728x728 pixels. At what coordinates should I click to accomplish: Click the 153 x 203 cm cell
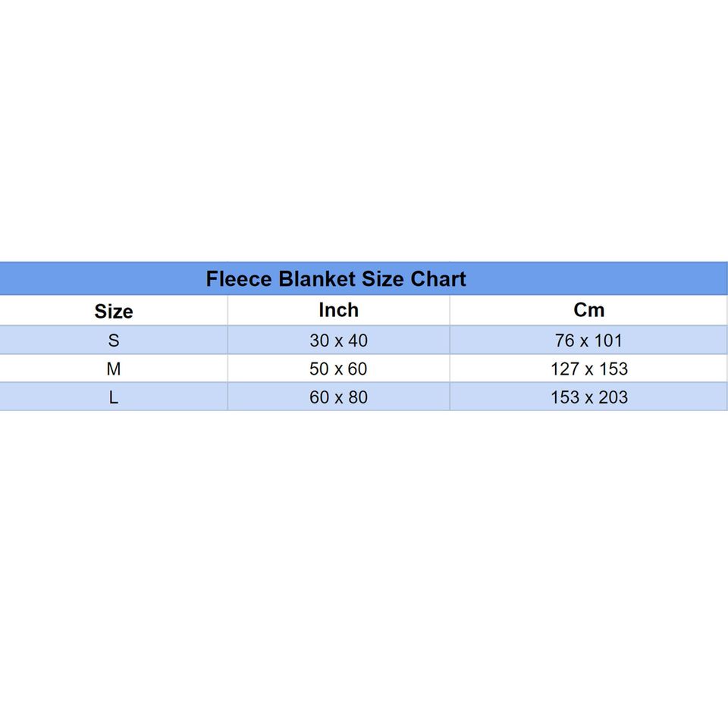coord(589,397)
